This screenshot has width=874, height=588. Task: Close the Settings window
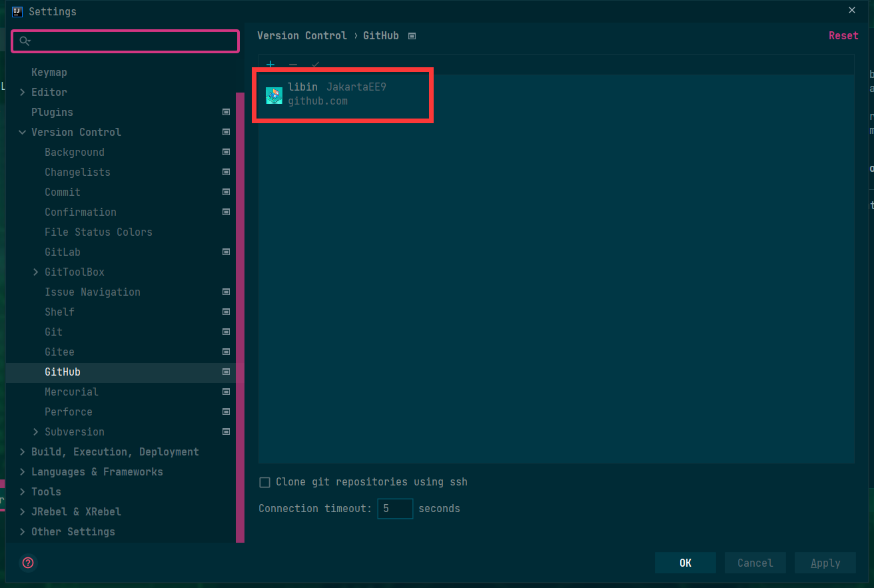click(x=852, y=10)
